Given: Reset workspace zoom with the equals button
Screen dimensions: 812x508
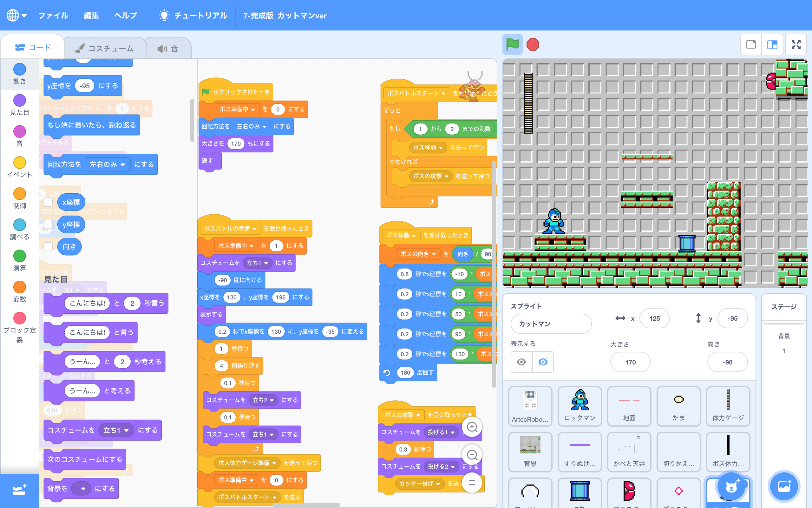Looking at the screenshot, I should pos(472,483).
